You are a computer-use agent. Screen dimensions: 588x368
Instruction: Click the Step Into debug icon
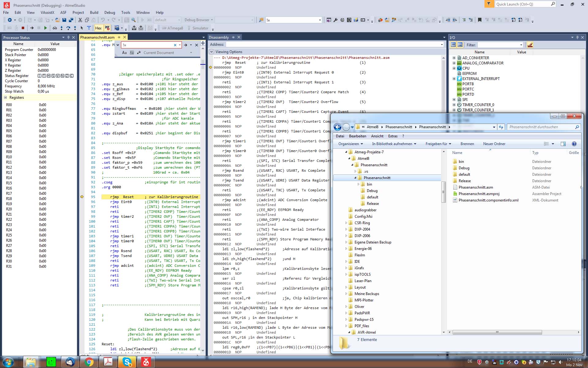click(x=62, y=28)
